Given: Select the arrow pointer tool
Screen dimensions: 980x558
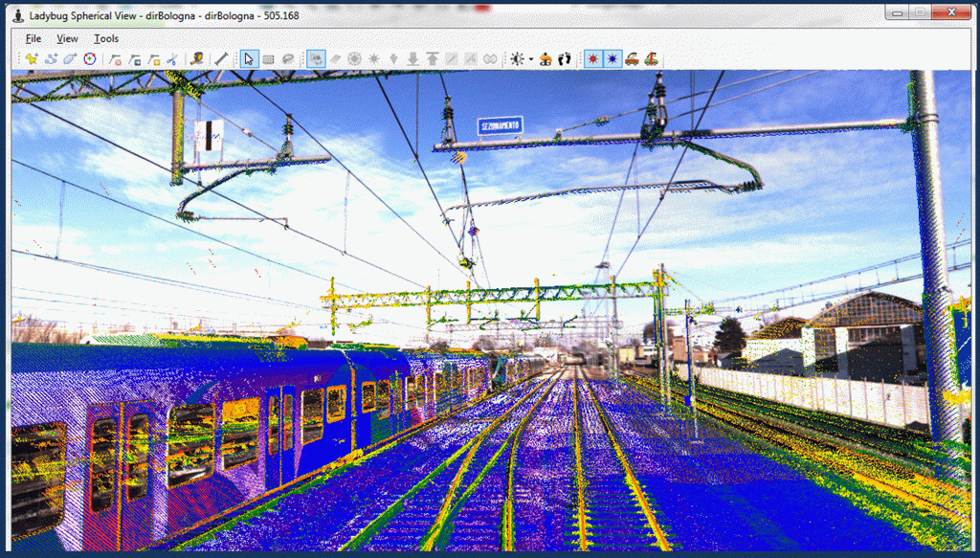Looking at the screenshot, I should 249,59.
